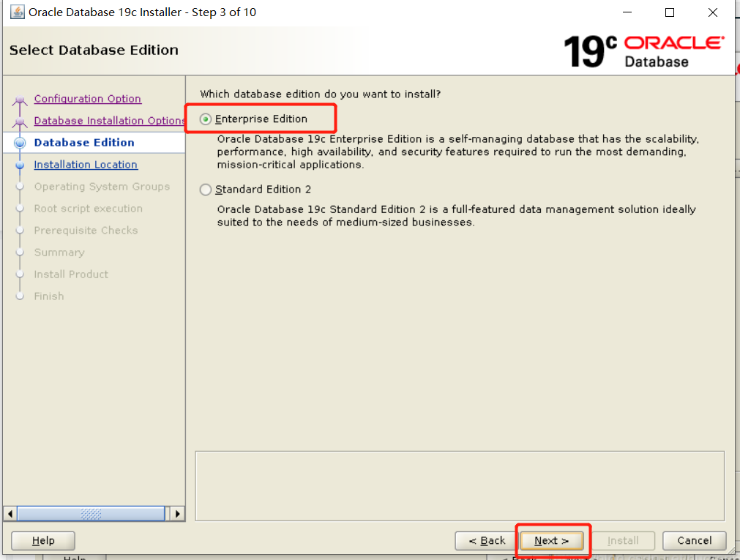Click the empty message pane below options
Screen dimensions: 740x560
click(460, 486)
